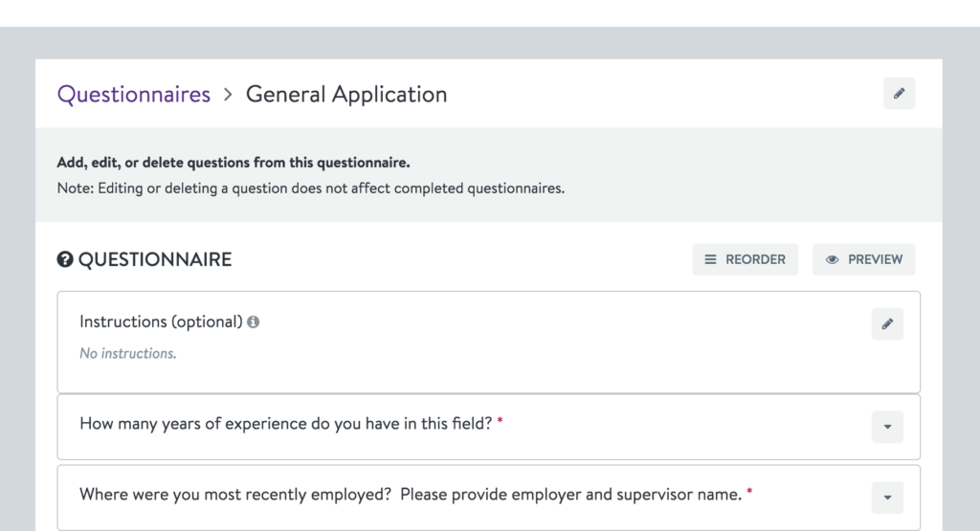
Task: Select the 'No instructions.' placeholder text
Action: [127, 353]
